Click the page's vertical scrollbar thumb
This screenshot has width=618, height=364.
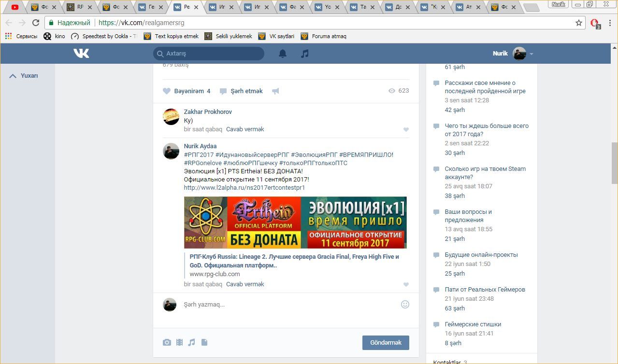(614, 163)
